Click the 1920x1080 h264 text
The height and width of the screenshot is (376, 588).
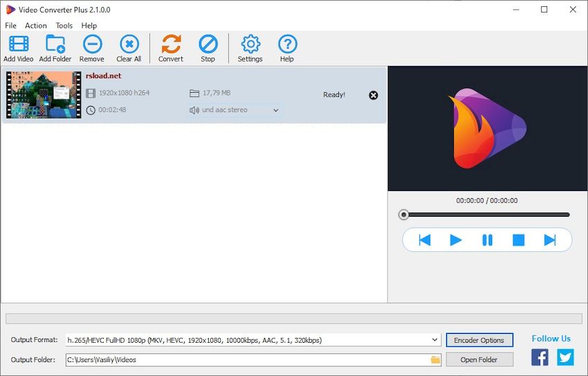point(124,93)
